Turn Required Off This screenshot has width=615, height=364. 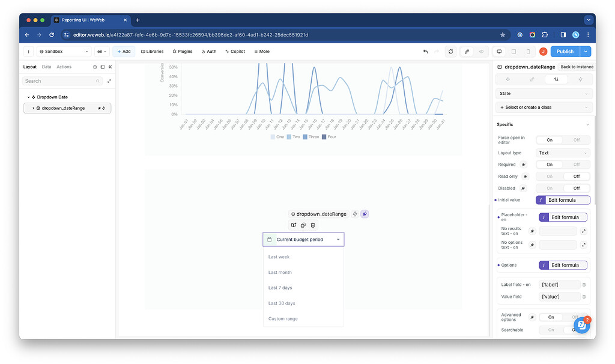(576, 165)
